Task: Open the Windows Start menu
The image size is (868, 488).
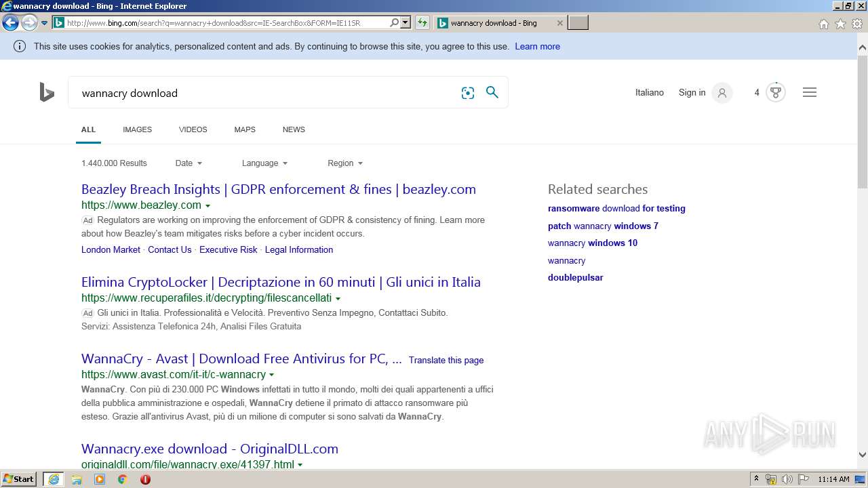Action: tap(19, 479)
